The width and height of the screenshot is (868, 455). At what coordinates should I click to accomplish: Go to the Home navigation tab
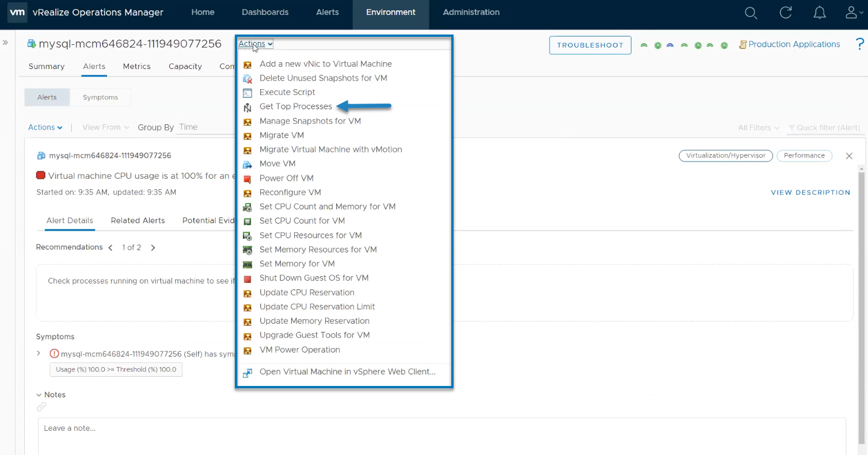[x=203, y=12]
